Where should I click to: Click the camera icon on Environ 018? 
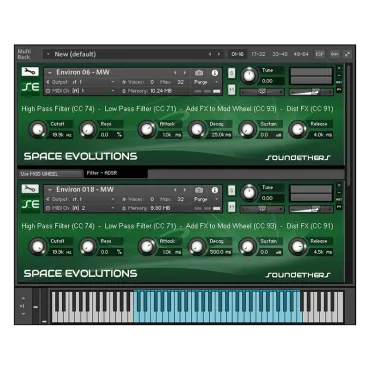199,190
